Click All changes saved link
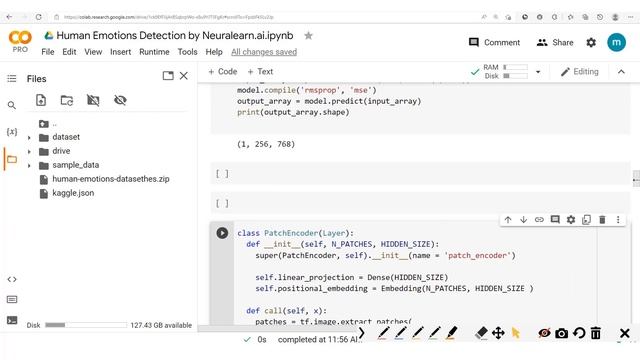 point(264,52)
